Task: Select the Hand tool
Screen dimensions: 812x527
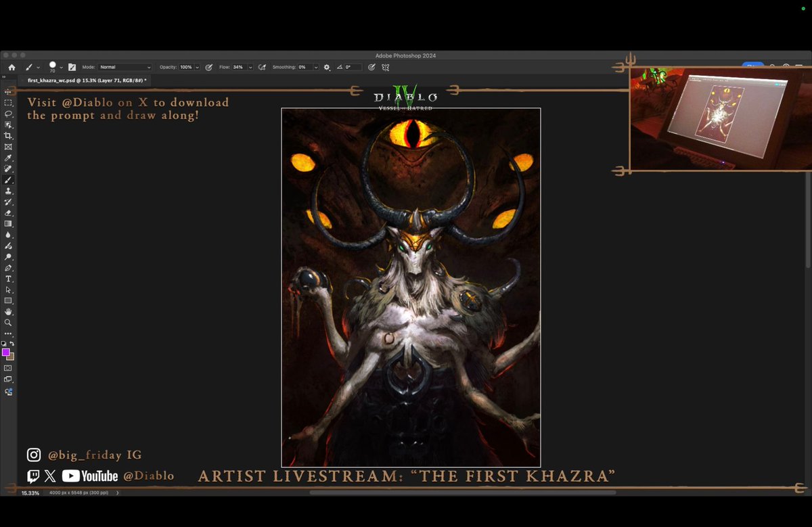Action: [8, 311]
